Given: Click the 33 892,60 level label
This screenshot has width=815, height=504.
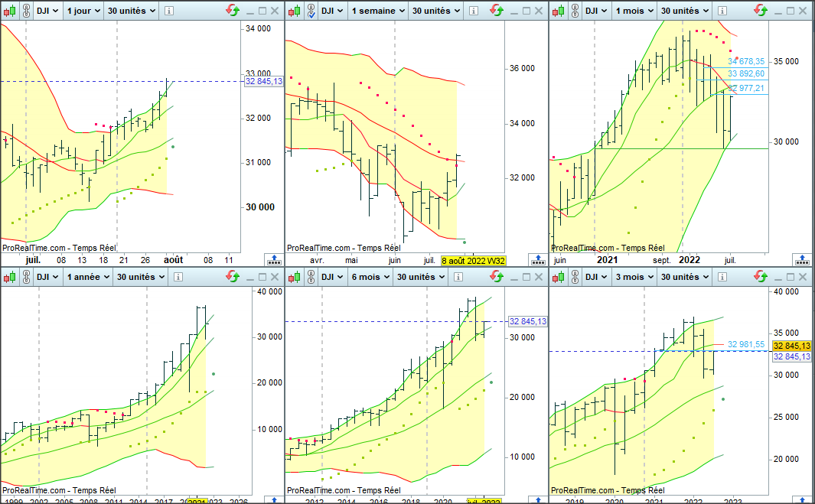Looking at the screenshot, I should (x=746, y=73).
